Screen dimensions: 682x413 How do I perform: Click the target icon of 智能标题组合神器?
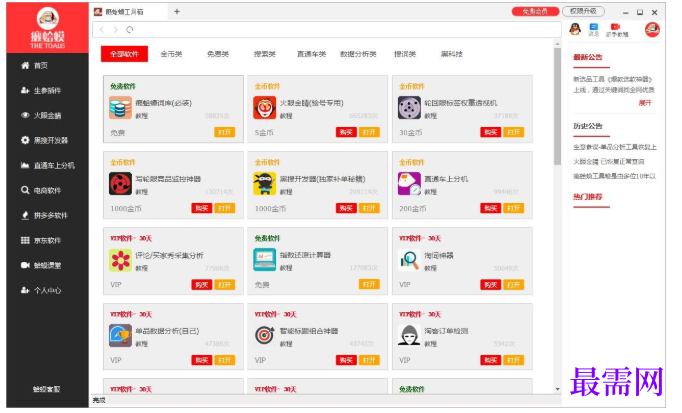pos(264,336)
